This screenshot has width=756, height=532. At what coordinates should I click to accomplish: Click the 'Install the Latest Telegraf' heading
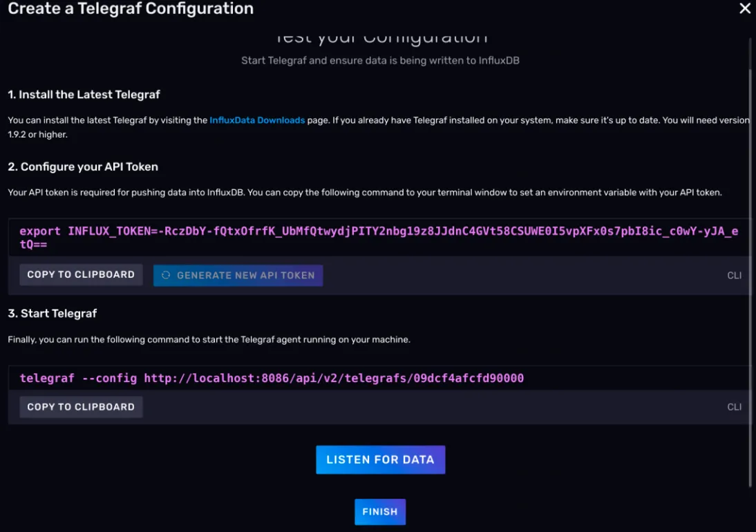tap(84, 94)
